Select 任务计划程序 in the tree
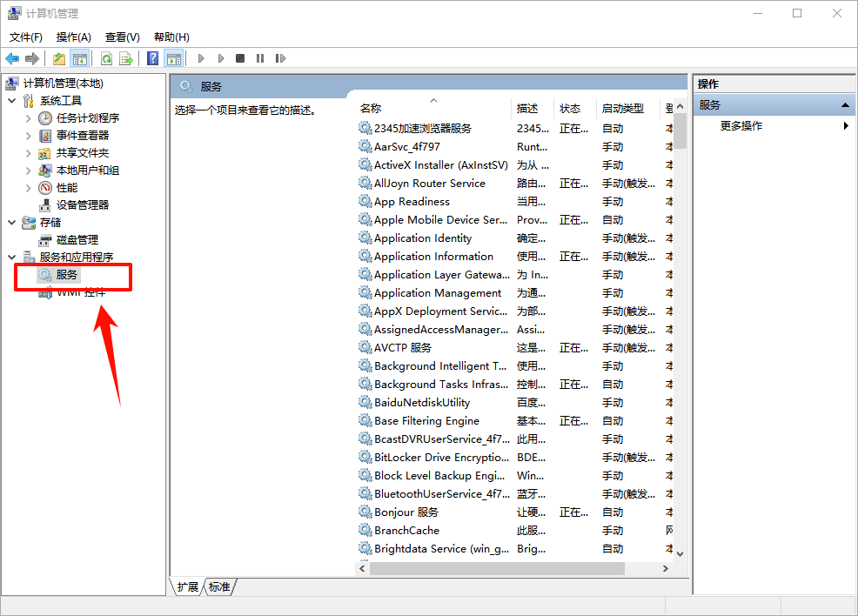The width and height of the screenshot is (858, 616). pos(88,118)
